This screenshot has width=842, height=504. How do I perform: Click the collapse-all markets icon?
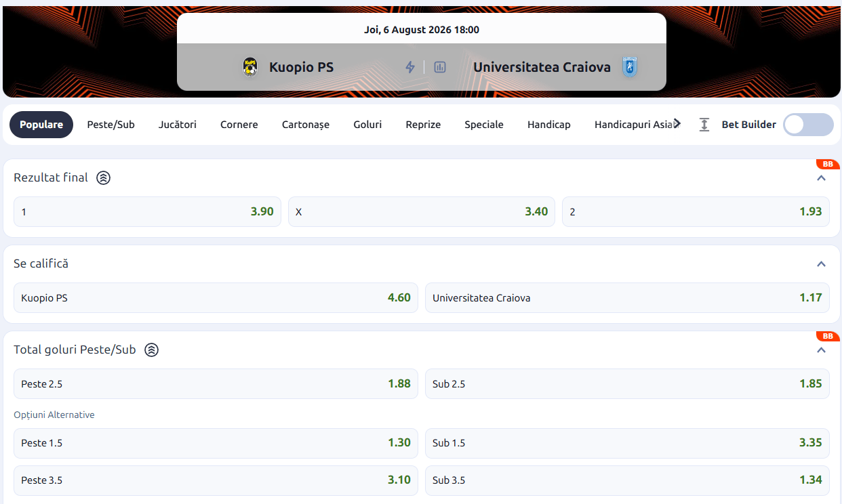[x=704, y=125]
